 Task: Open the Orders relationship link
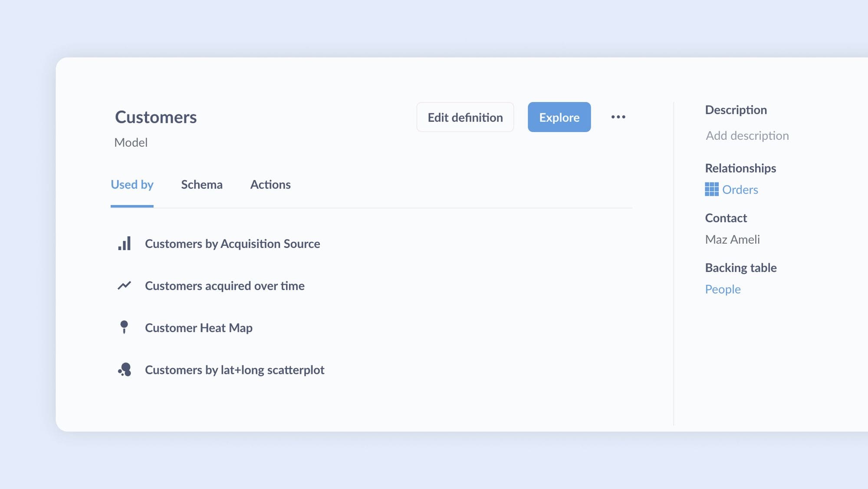pyautogui.click(x=740, y=190)
